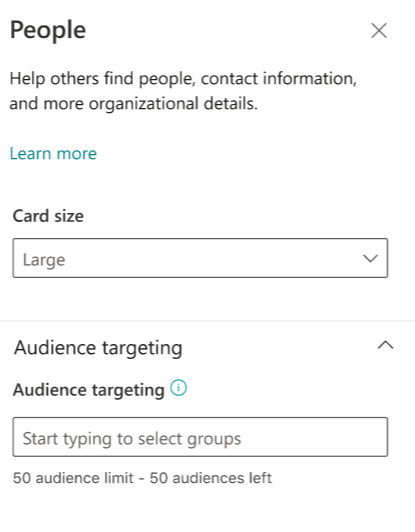The image size is (415, 532).
Task: Click the 50 audience limit hint text
Action: pos(73,478)
